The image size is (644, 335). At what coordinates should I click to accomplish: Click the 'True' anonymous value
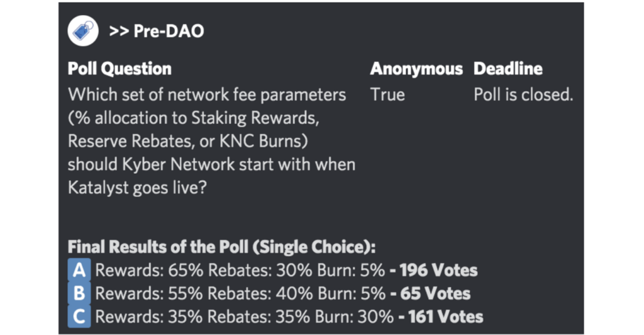387,94
